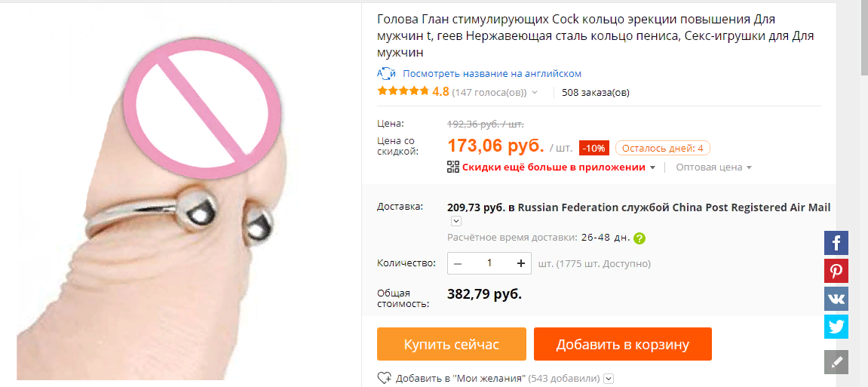
Task: Open the wishlist options dropdown arrow
Action: (609, 379)
